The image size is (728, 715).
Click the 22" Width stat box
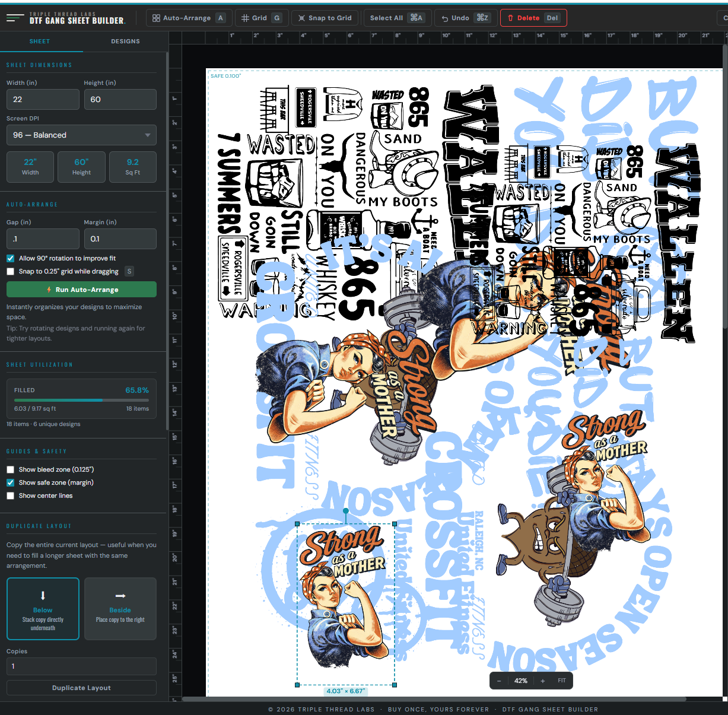[x=30, y=167]
